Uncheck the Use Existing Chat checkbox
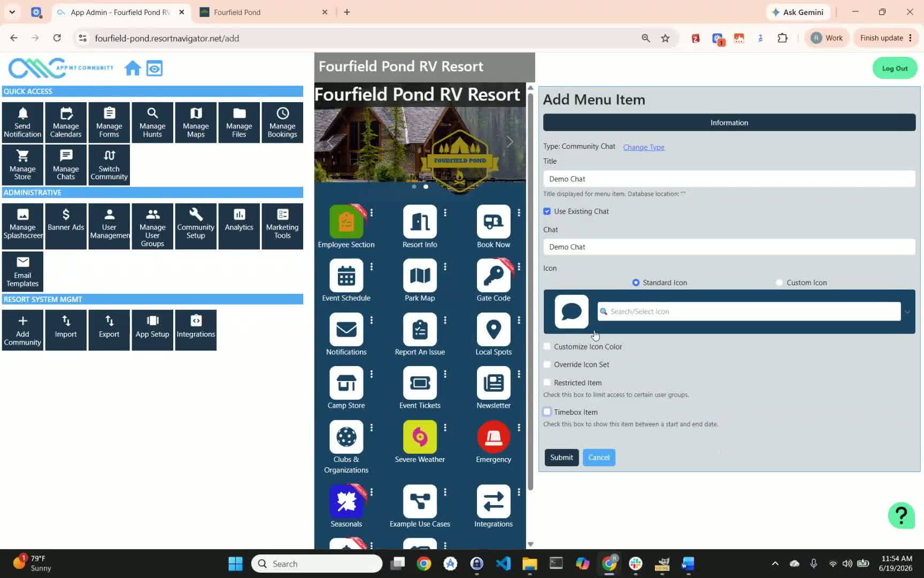Viewport: 924px width, 578px height. (x=547, y=211)
